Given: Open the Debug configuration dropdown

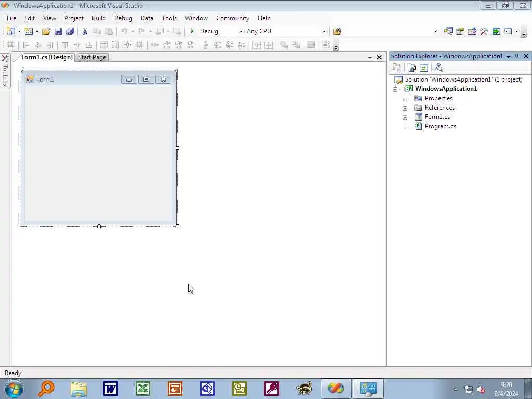Looking at the screenshot, I should coord(241,31).
